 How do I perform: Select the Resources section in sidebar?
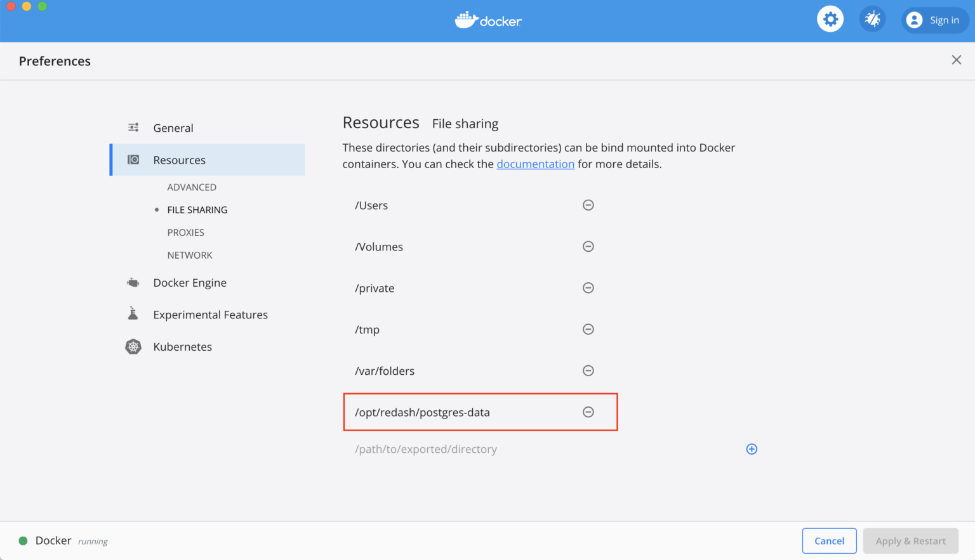(x=179, y=160)
